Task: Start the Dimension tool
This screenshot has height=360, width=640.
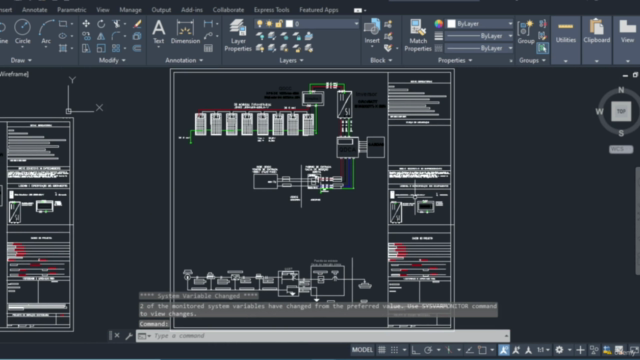Action: (x=185, y=31)
